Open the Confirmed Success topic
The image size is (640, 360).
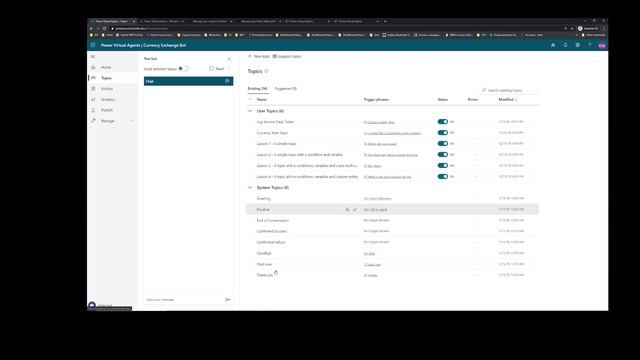pos(271,231)
